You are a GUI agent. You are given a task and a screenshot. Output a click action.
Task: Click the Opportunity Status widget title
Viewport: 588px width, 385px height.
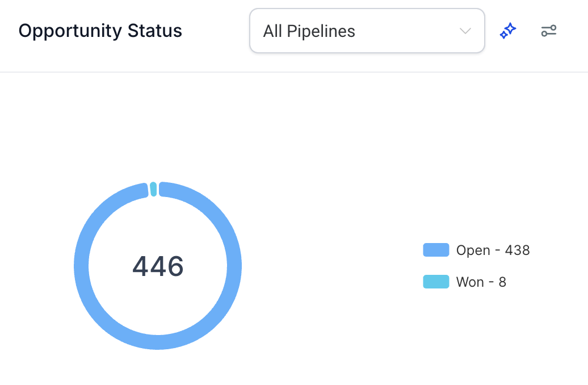pos(100,31)
